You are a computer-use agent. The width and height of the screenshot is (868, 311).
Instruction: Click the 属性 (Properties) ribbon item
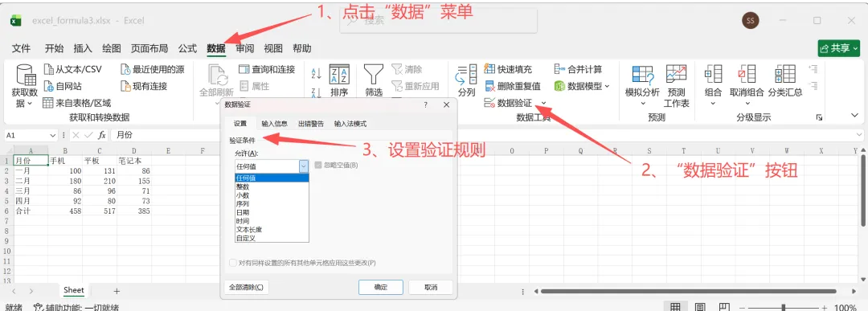(254, 86)
